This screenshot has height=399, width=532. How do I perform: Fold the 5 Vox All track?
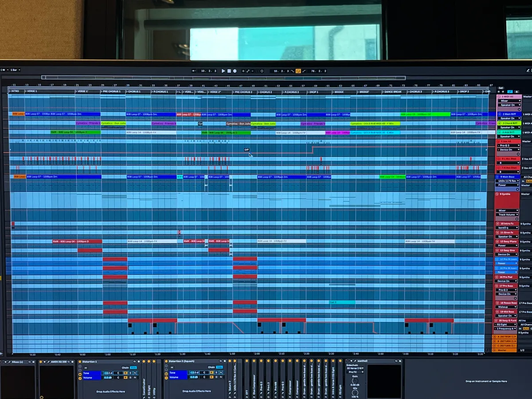(x=499, y=141)
